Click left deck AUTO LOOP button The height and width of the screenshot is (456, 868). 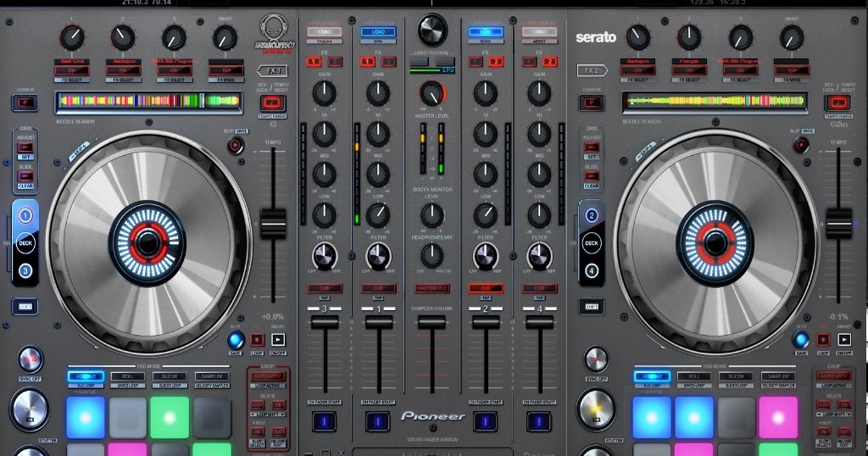pos(268,377)
